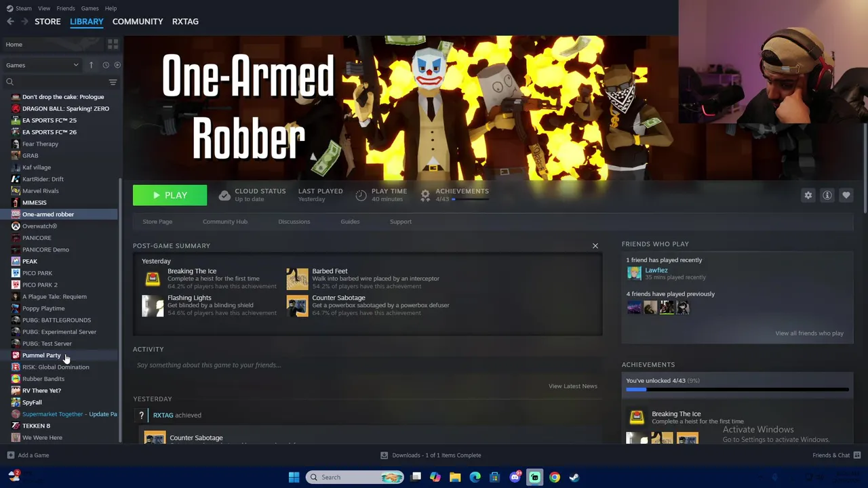
Task: Open Counter Sabotage summary achievement icon
Action: [x=297, y=306]
